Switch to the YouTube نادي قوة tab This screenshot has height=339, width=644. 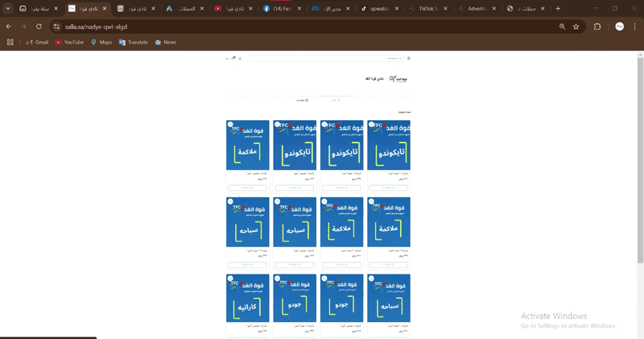(x=234, y=8)
